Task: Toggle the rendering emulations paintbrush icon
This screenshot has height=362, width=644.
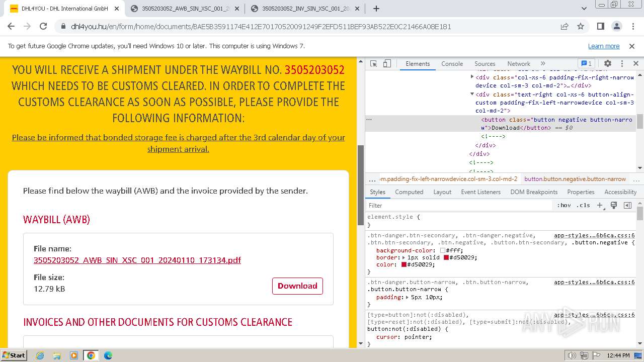Action: [x=614, y=205]
